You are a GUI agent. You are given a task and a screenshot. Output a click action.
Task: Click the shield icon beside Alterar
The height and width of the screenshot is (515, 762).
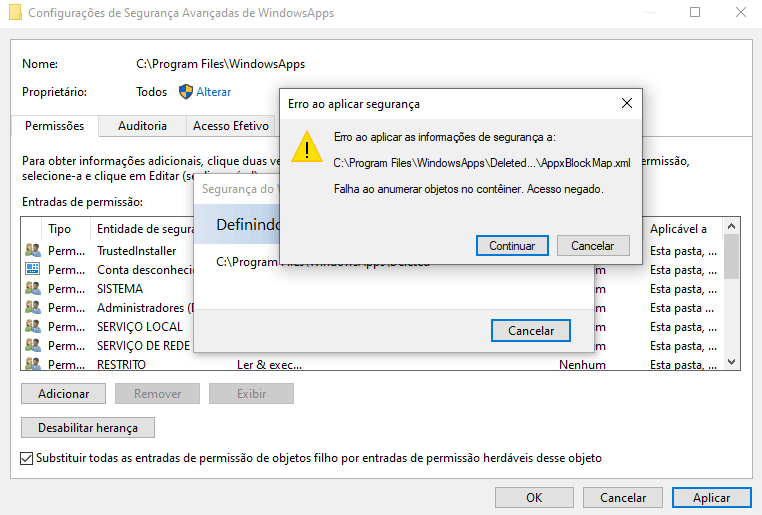tap(186, 92)
